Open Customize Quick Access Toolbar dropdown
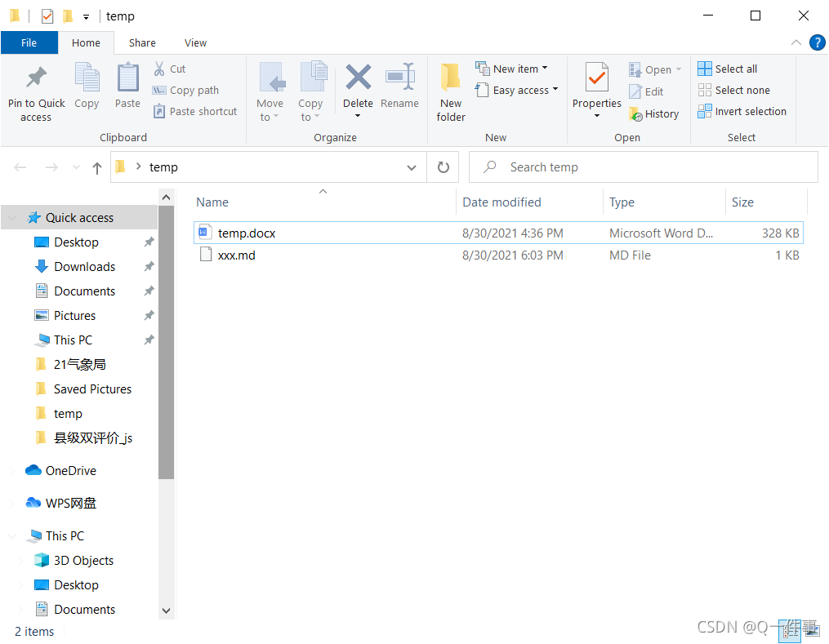The width and height of the screenshot is (829, 644). tap(86, 17)
